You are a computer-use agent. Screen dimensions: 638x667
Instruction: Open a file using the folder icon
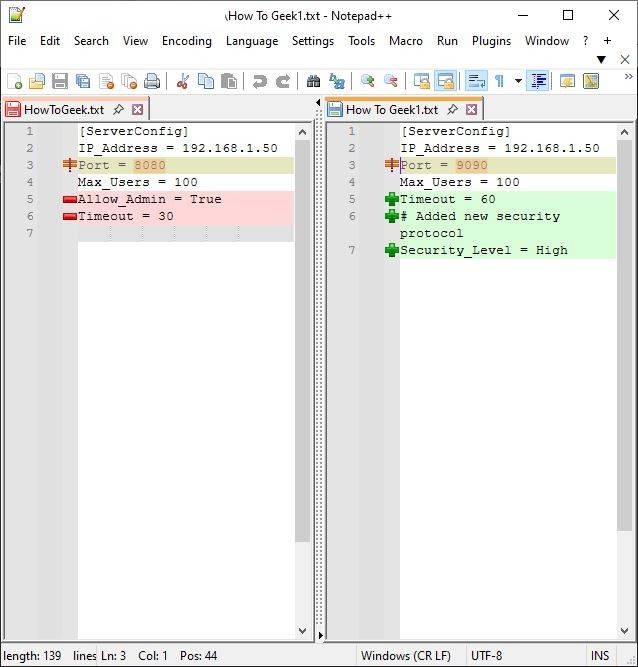37,81
